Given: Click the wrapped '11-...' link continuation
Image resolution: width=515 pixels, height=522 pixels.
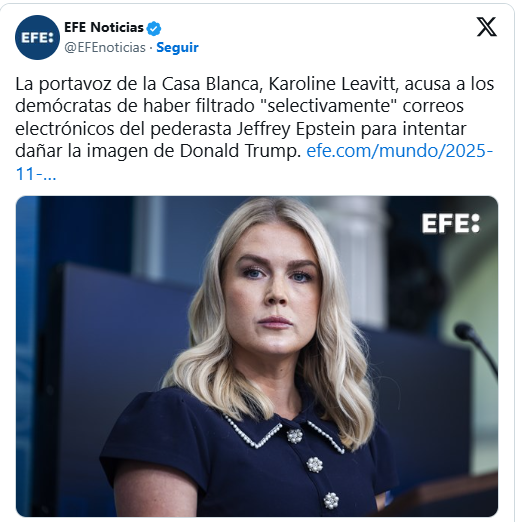Looking at the screenshot, I should coord(36,174).
